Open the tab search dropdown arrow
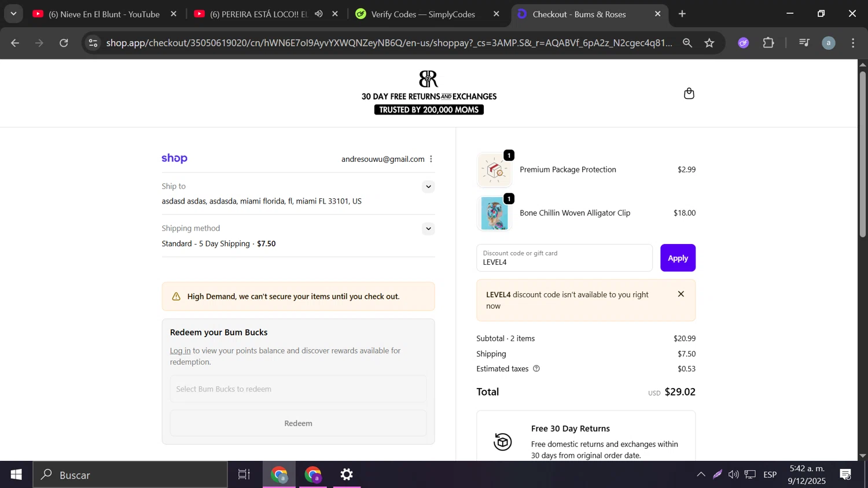868x488 pixels. point(13,14)
